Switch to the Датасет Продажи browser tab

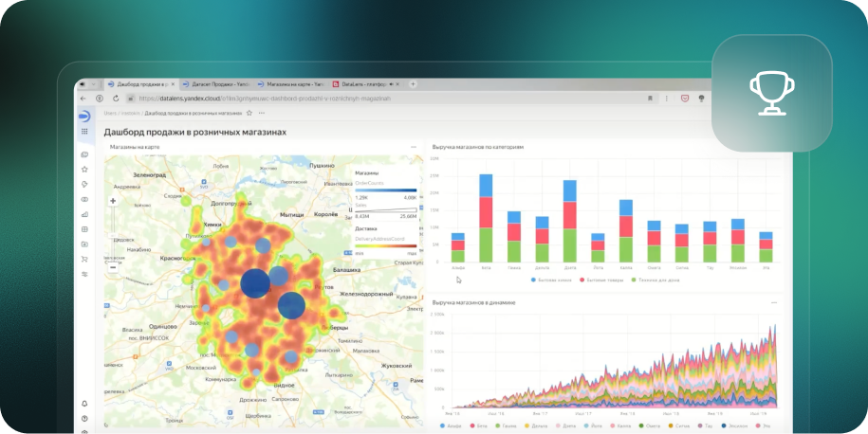(213, 83)
